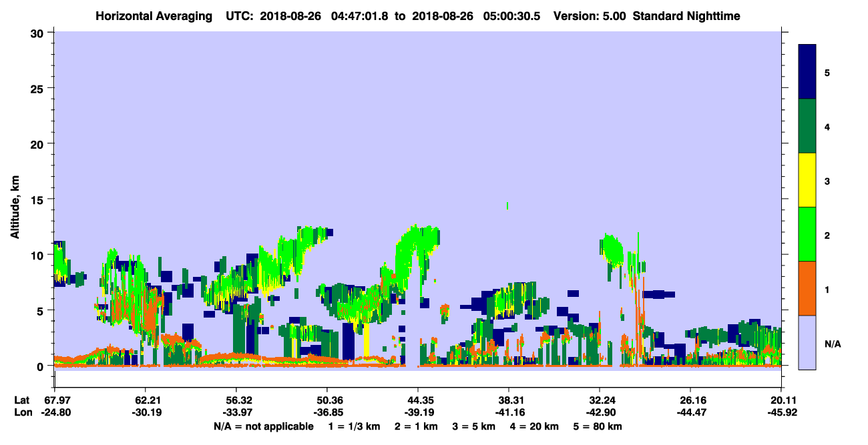Click the orange color bar segment labeled 1
Image resolution: width=868 pixels, height=445 pixels.
(807, 288)
